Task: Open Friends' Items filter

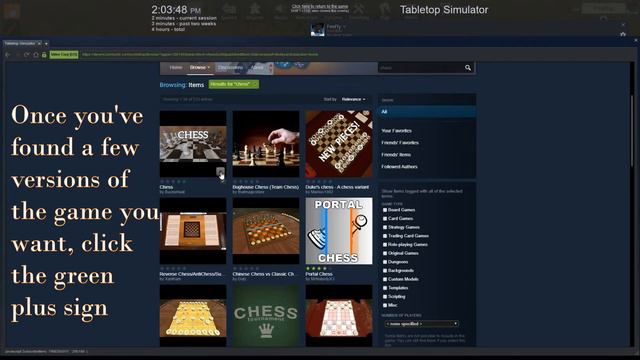Action: coord(396,155)
